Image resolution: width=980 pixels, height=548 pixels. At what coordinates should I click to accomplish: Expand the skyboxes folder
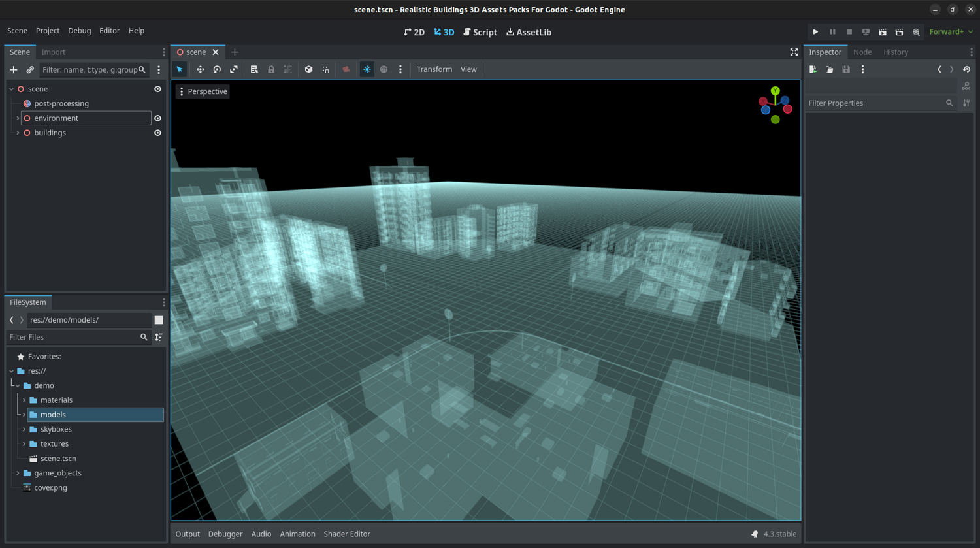point(24,429)
